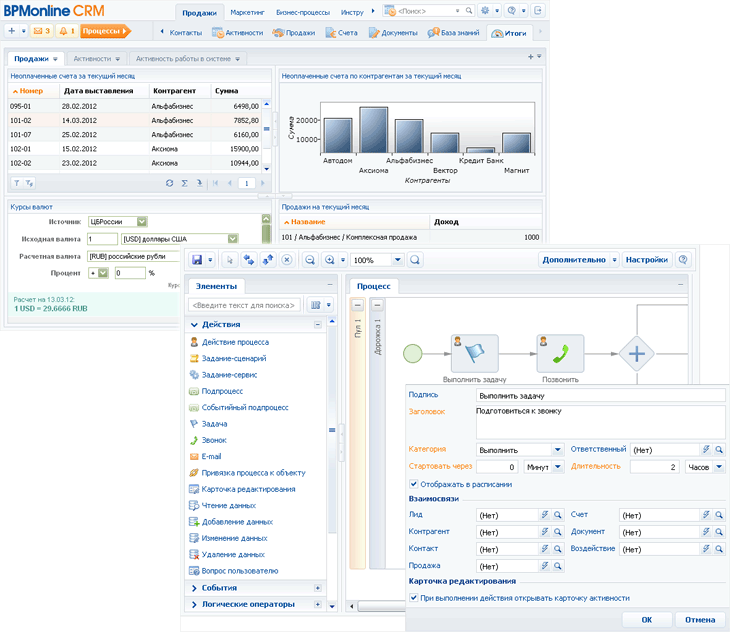Click the 'Отмена' button
This screenshot has width=730, height=632.
pyautogui.click(x=699, y=620)
